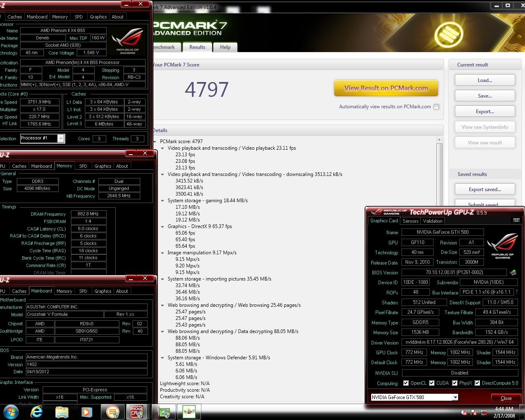Click the Crosshair V Formula model field
Image resolution: width=525 pixels, height=420 pixels.
[x=64, y=314]
